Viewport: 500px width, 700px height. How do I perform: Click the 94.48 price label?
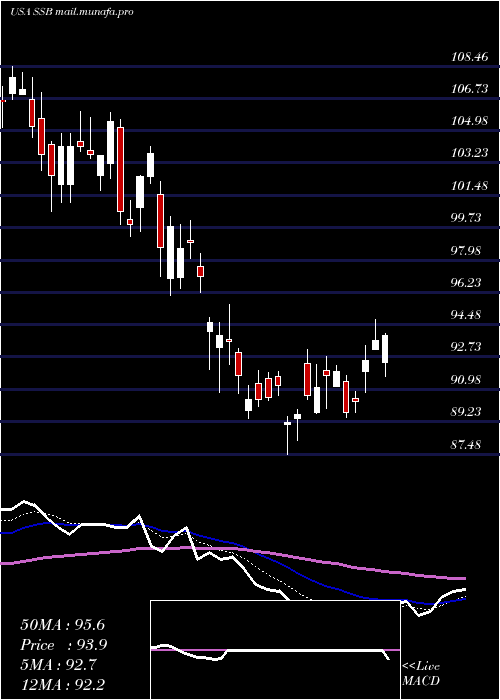pyautogui.click(x=466, y=315)
